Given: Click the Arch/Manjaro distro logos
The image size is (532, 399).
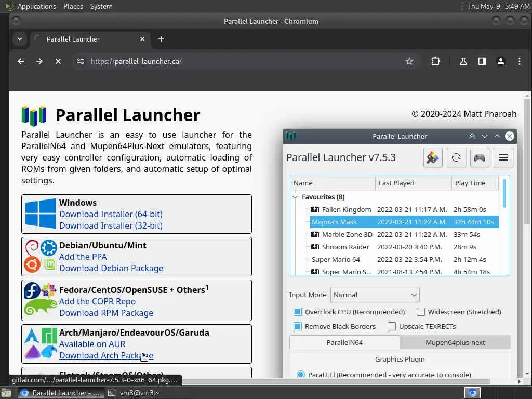Looking at the screenshot, I should click(x=41, y=343).
